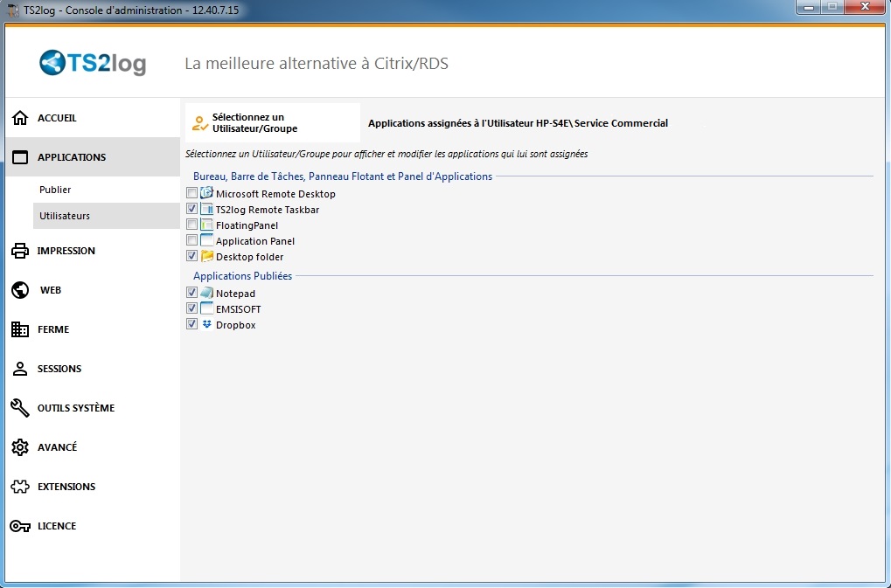891x588 pixels.
Task: Click the Licence key icon
Action: click(20, 526)
